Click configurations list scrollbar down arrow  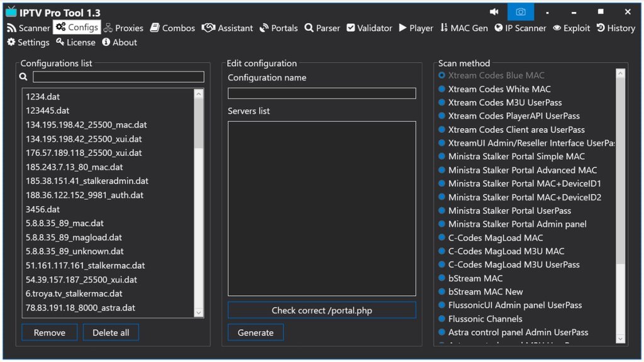199,313
